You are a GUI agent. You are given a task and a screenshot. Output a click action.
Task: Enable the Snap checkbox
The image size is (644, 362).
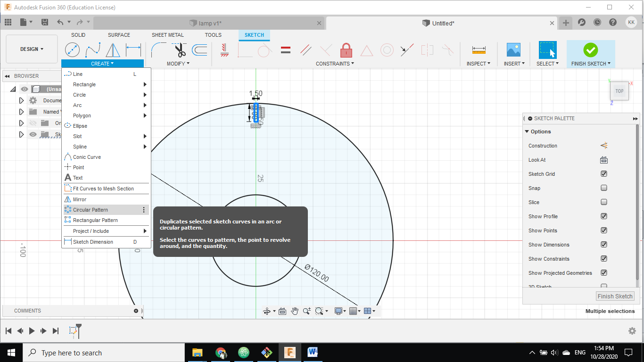(x=604, y=188)
